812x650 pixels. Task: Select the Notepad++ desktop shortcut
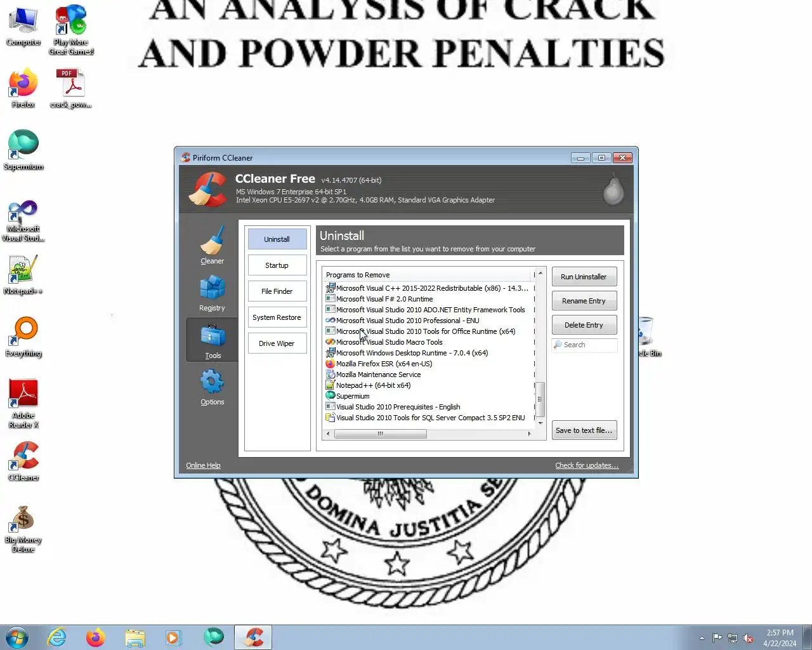23,275
